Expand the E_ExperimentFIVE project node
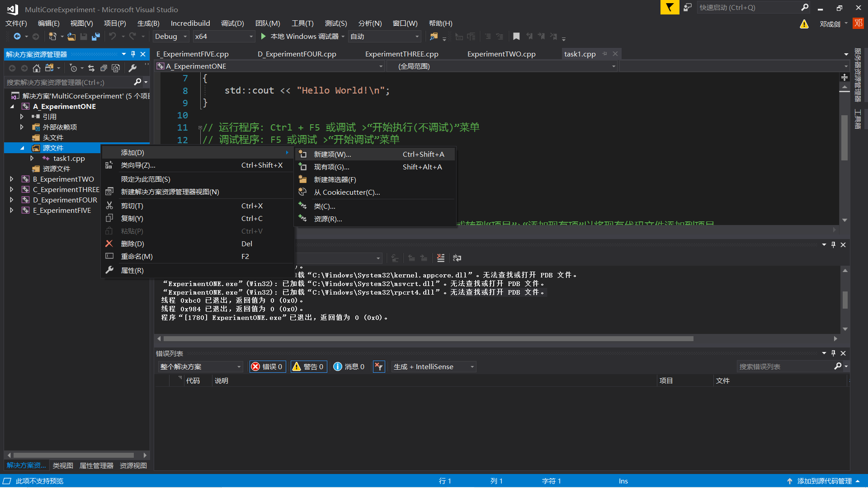Image resolution: width=868 pixels, height=488 pixels. tap(12, 211)
